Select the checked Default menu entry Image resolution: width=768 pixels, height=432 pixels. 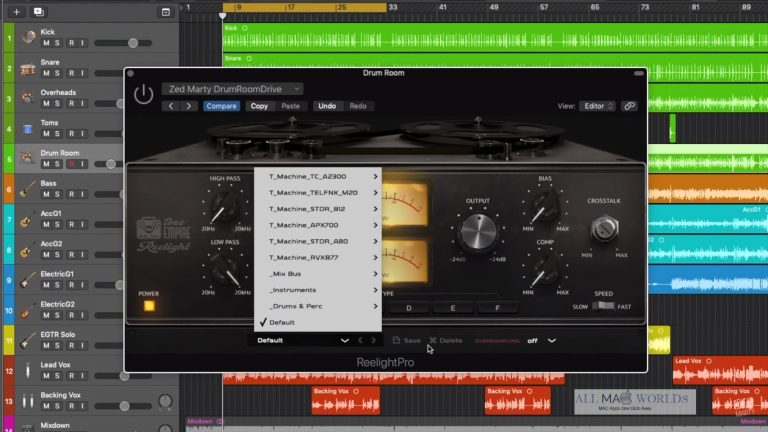pyautogui.click(x=318, y=322)
